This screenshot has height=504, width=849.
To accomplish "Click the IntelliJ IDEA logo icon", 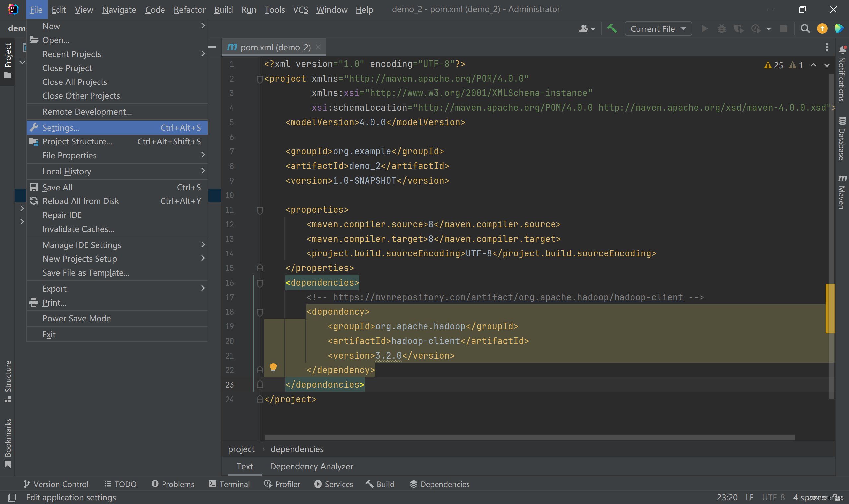I will tap(13, 9).
